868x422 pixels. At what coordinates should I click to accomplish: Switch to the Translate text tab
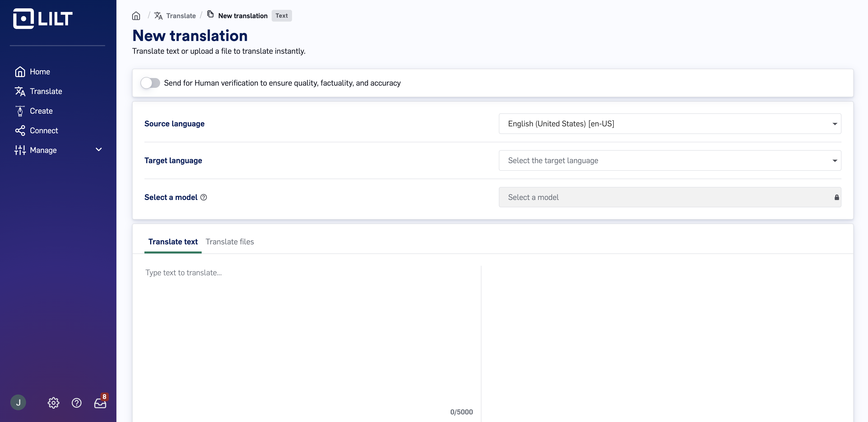[x=173, y=242]
